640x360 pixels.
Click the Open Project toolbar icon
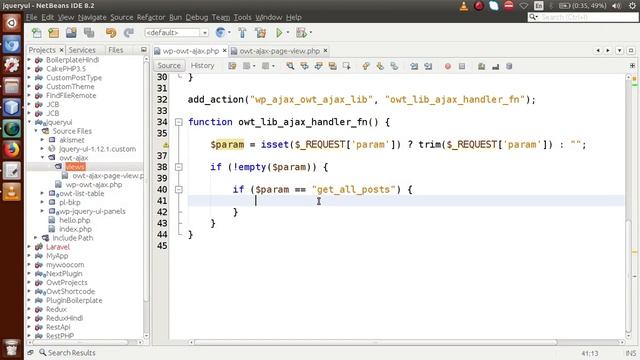coord(71,33)
